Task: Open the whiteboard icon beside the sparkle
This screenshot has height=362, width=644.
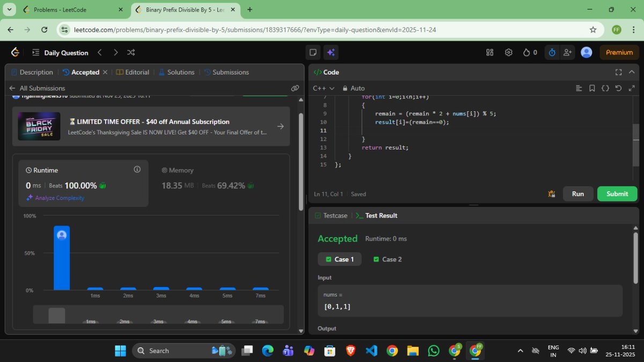Action: [313, 52]
